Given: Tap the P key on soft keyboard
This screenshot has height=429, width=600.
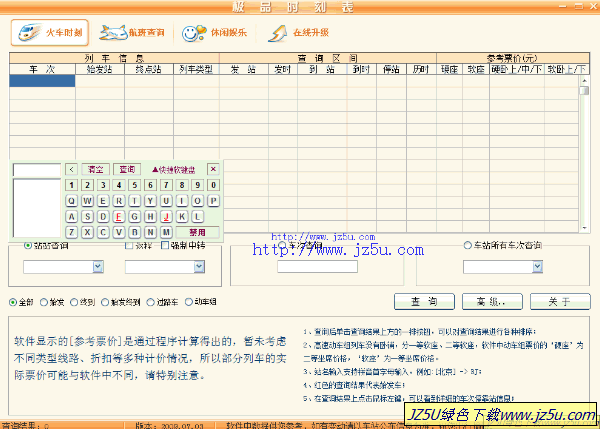Looking at the screenshot, I should coord(214,201).
